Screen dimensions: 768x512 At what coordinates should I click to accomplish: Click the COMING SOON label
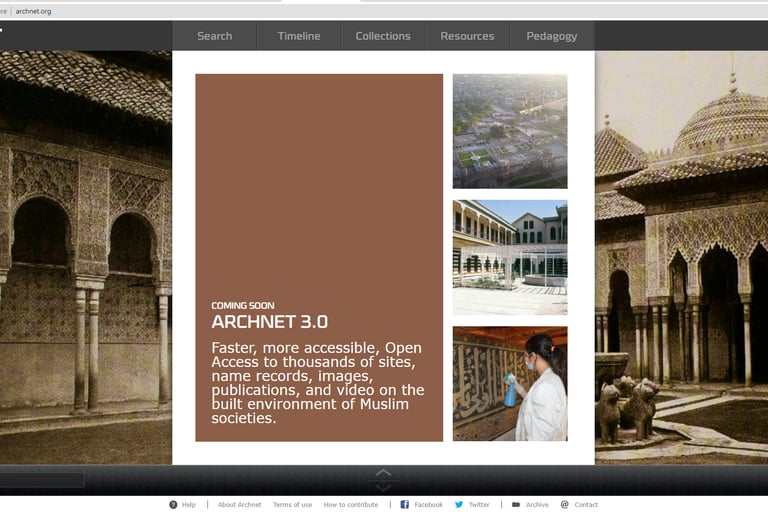[243, 306]
